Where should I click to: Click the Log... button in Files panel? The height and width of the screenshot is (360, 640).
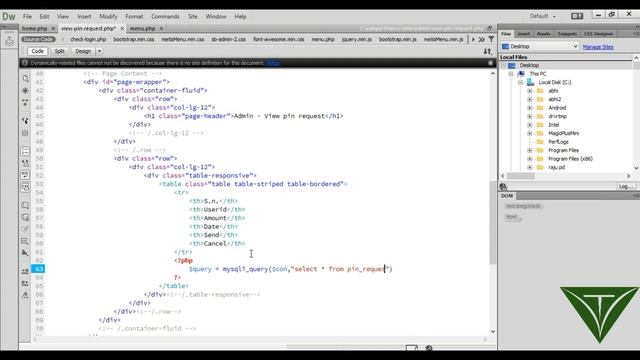(626, 186)
